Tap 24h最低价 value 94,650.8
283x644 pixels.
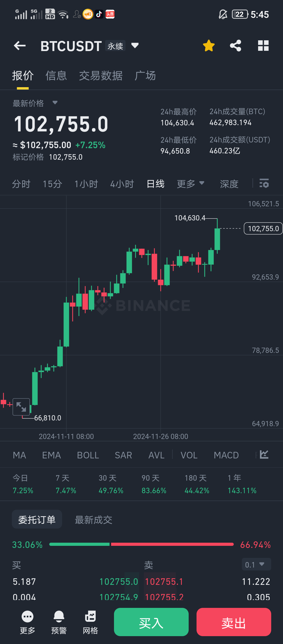coord(175,151)
